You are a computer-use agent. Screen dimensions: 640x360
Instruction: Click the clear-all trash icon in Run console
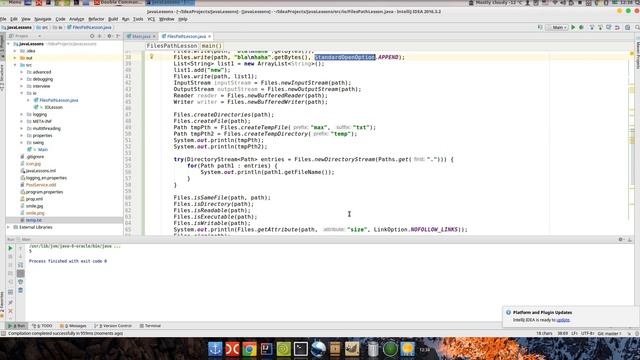click(20, 290)
